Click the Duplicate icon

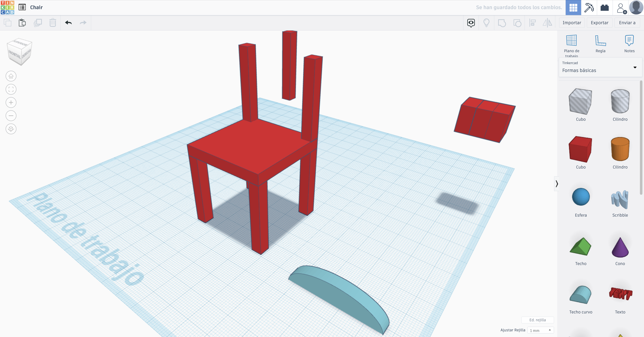(x=38, y=23)
